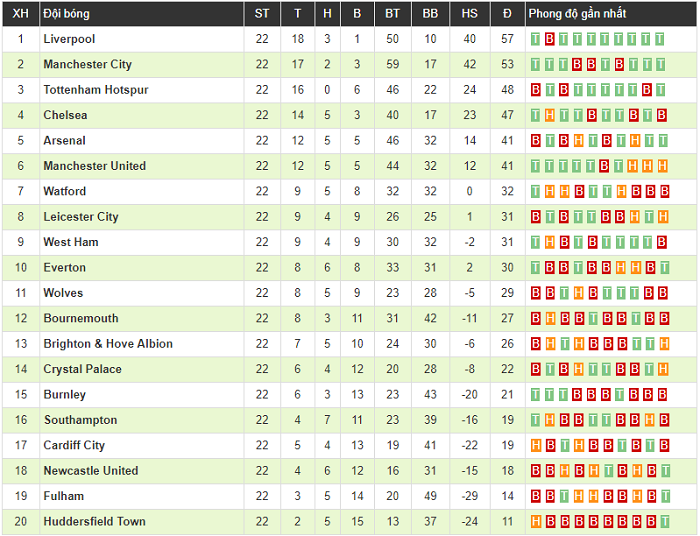Click Huddersfield Town's orange H form badge
Screen dimensions: 700x536
536,521
